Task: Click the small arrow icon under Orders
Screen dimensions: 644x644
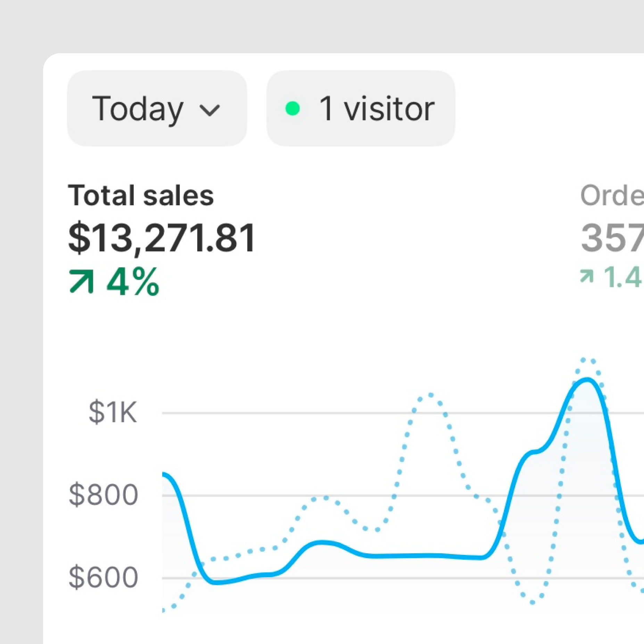Action: (x=587, y=277)
